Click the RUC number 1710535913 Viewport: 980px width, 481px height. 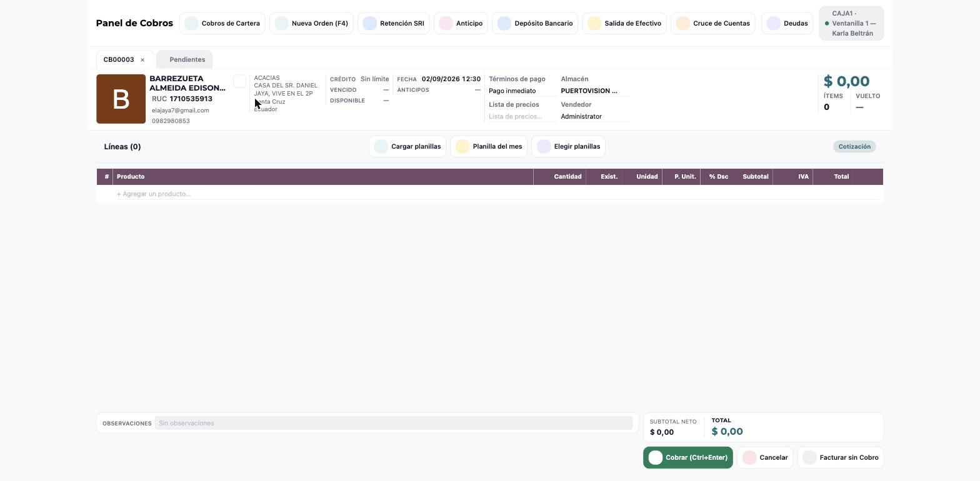click(x=191, y=99)
